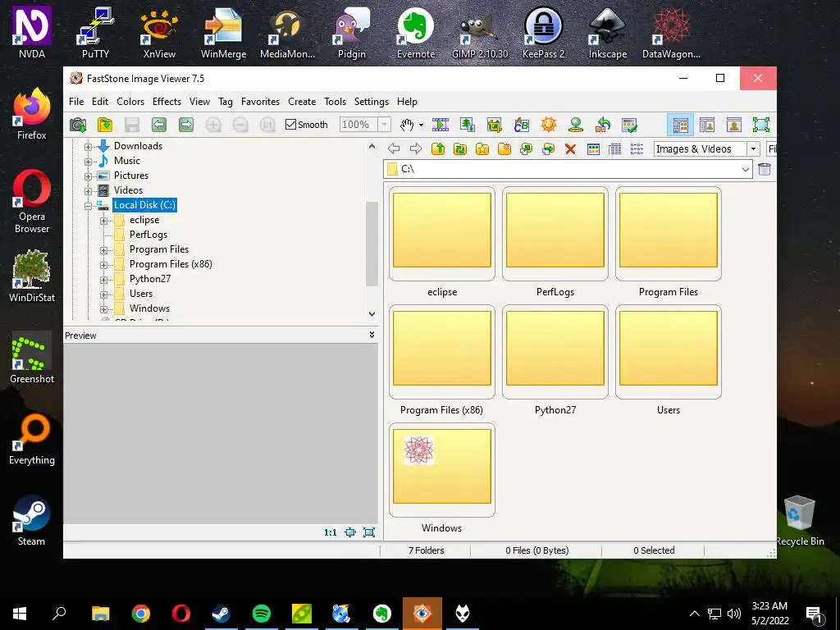Refresh the current folder icon
Viewport: 840px width, 630px height.
click(460, 149)
